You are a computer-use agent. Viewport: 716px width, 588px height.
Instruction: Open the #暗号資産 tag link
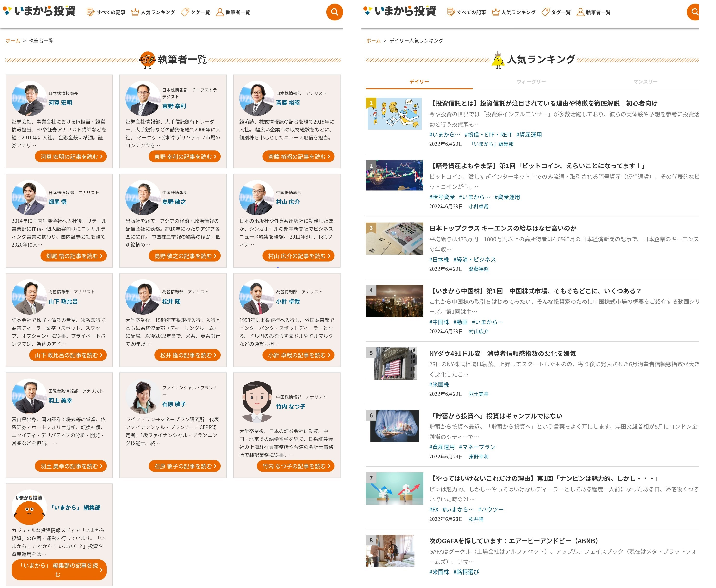(x=442, y=197)
